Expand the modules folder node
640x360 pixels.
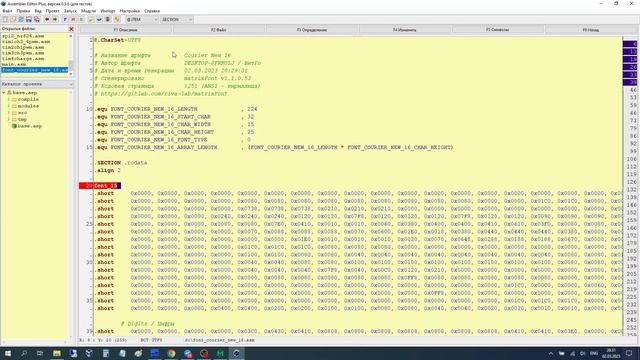click(9, 106)
